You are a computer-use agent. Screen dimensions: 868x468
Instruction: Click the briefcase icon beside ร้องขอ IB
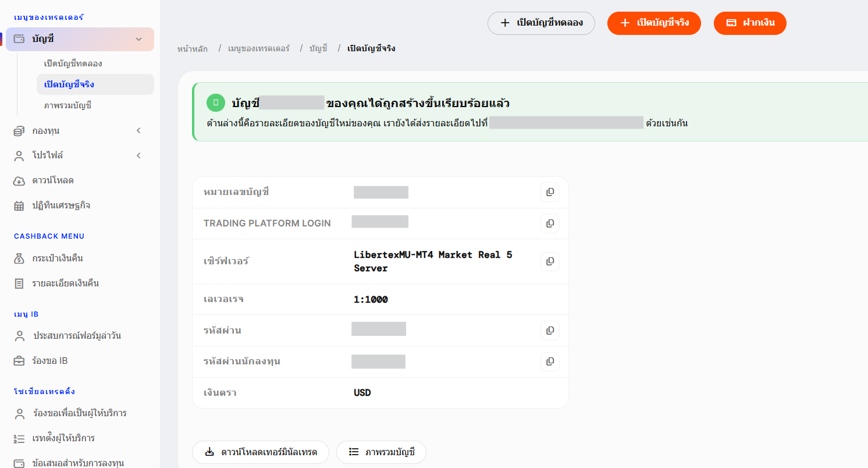pyautogui.click(x=19, y=361)
